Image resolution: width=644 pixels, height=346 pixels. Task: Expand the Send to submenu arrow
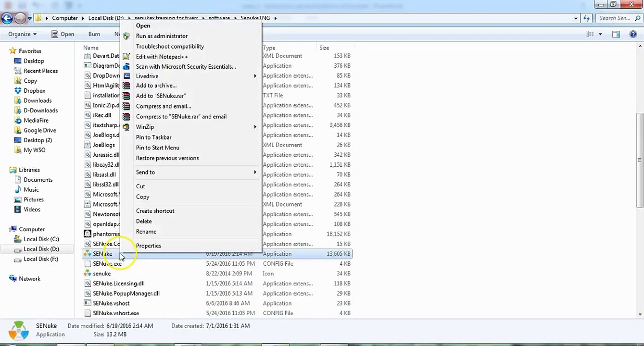255,172
